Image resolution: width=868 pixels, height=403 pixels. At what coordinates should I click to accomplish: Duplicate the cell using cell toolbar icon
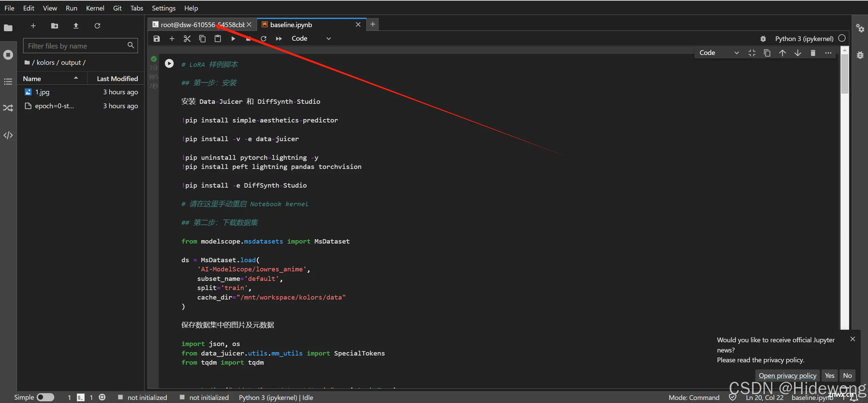pos(767,53)
